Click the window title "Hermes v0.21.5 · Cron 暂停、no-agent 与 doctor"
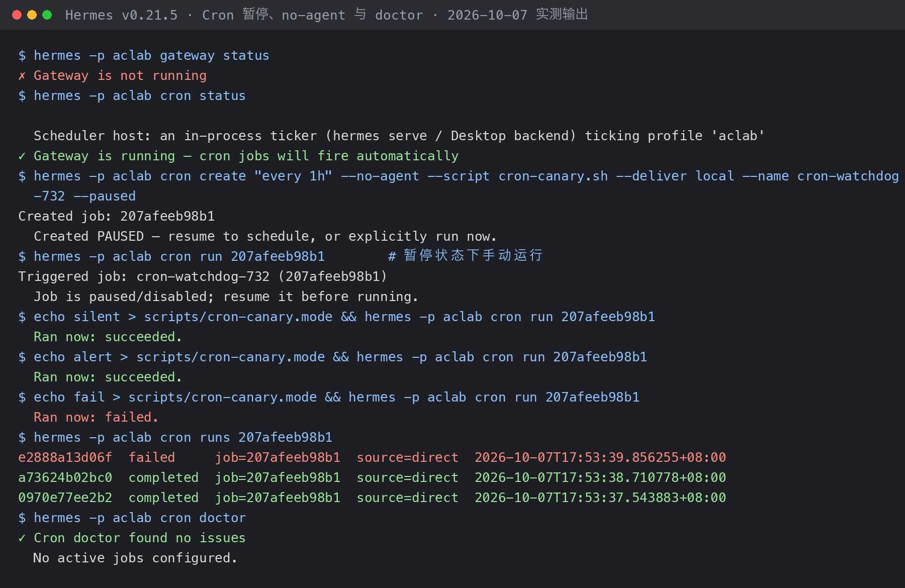 [244, 15]
